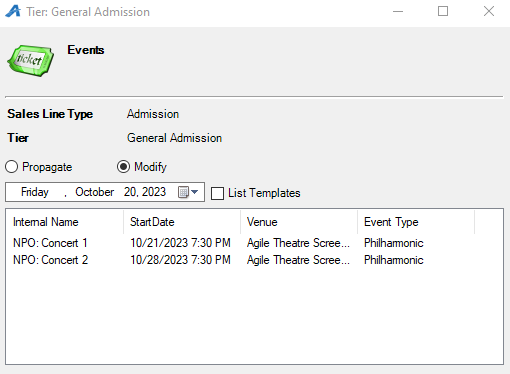Screen dimensions: 510x374
Task: Click the day 20 in date field
Action: (130, 192)
